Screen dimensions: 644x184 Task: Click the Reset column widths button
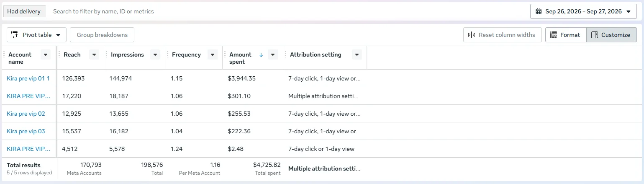502,35
